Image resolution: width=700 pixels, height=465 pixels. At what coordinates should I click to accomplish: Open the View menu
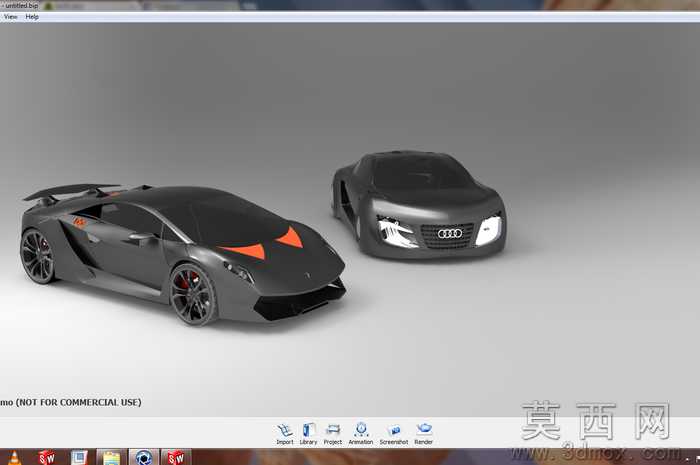tap(11, 17)
